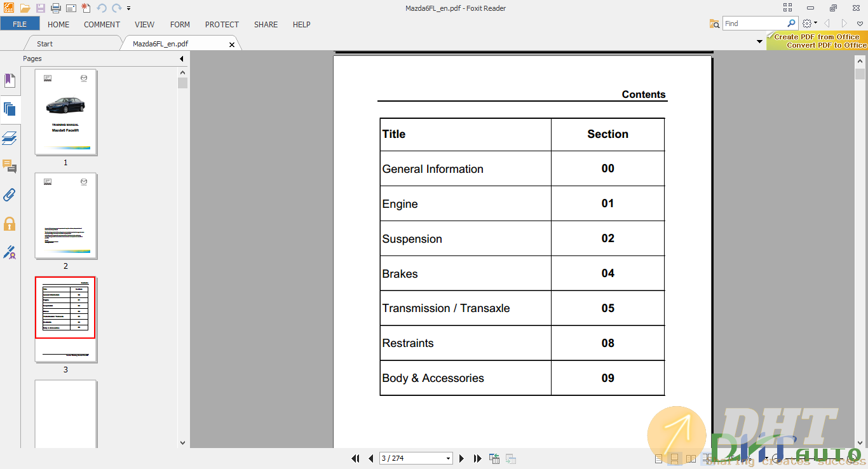Viewport: 868px width, 469px height.
Task: Go to the previous page
Action: tap(371, 458)
